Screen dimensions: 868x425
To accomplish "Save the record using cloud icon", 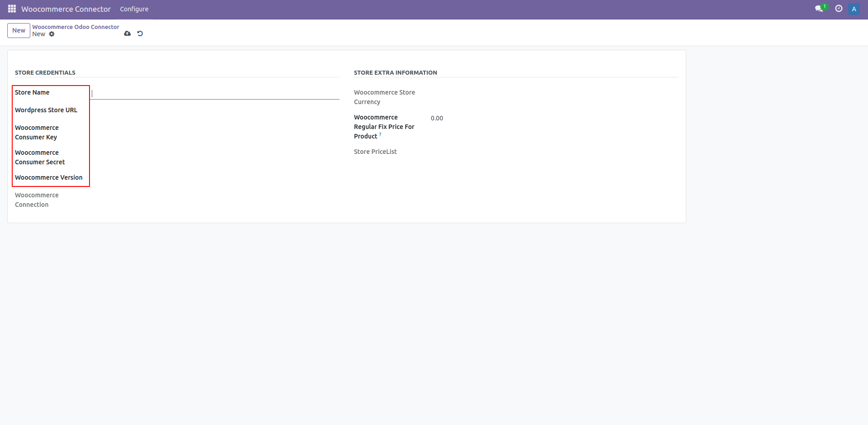I will 127,33.
